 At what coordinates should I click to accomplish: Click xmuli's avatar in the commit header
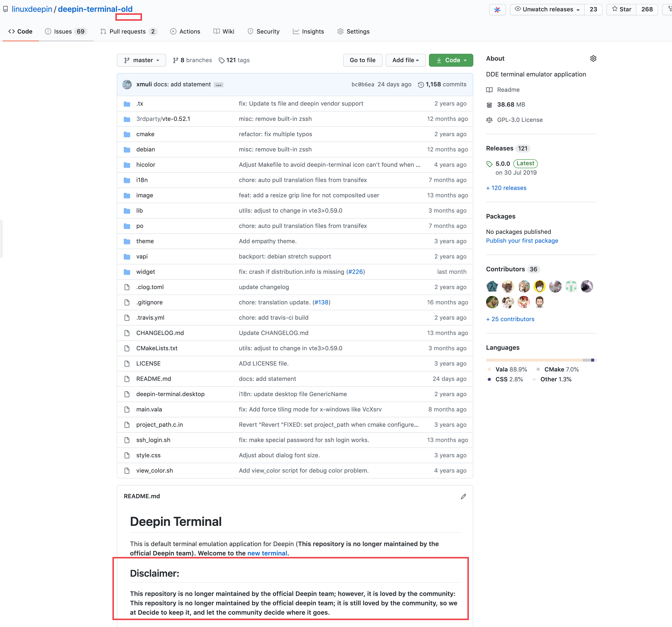pyautogui.click(x=127, y=85)
